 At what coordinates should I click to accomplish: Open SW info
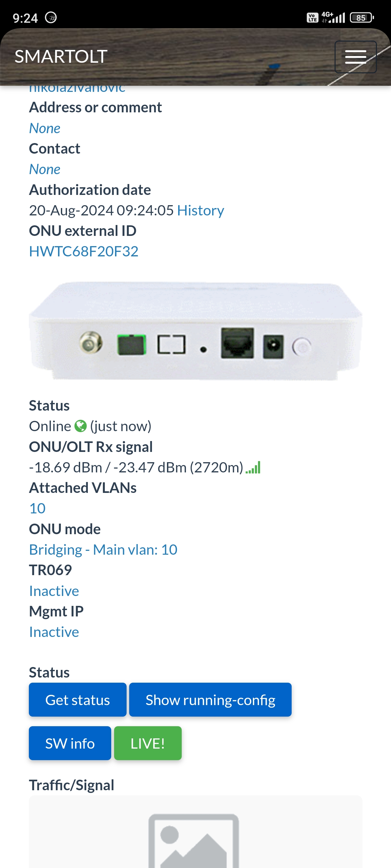[x=70, y=743]
